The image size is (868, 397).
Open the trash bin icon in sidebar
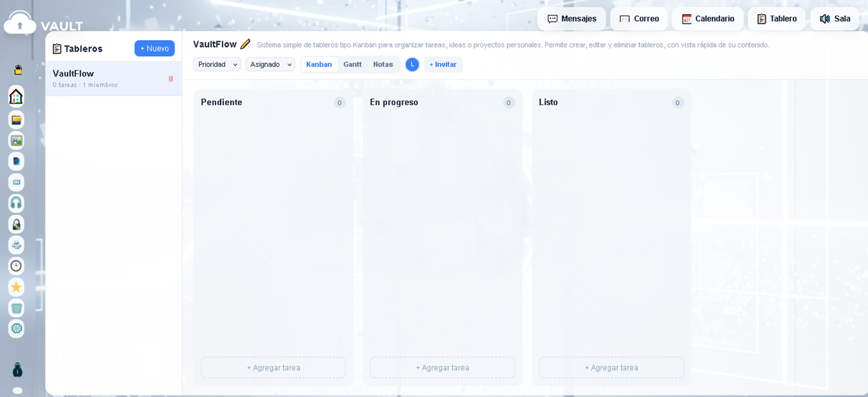coord(16,308)
